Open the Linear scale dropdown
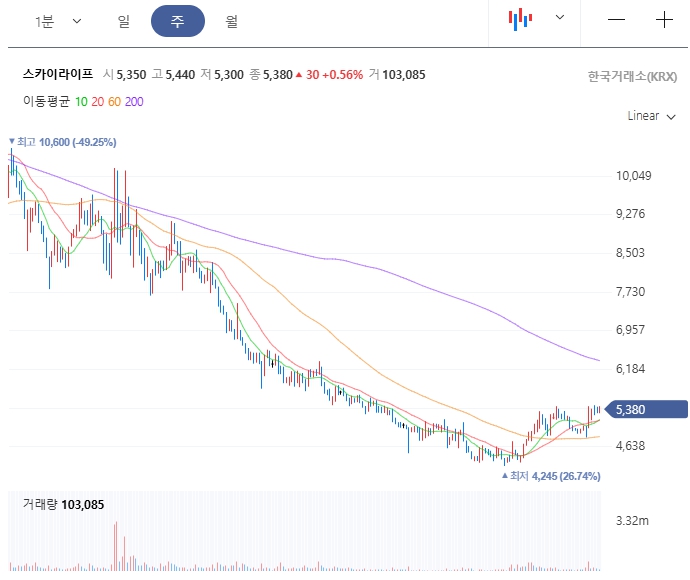 651,116
